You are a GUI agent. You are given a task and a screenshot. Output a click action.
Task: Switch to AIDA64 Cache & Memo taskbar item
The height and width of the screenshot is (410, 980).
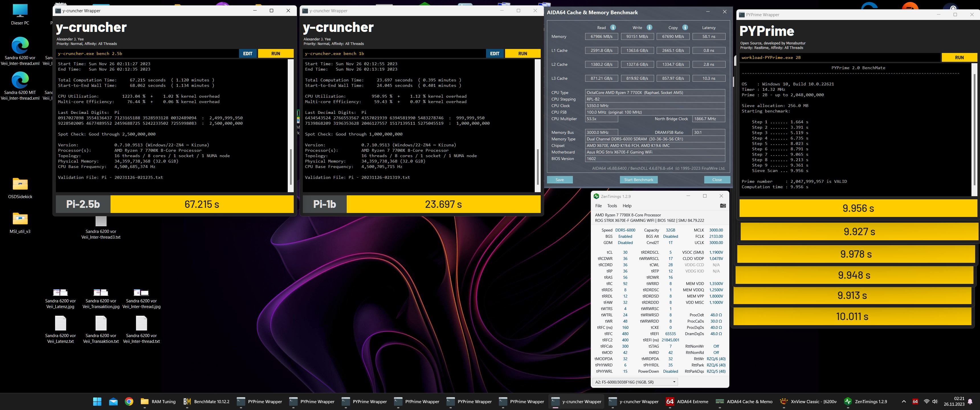[x=744, y=401]
